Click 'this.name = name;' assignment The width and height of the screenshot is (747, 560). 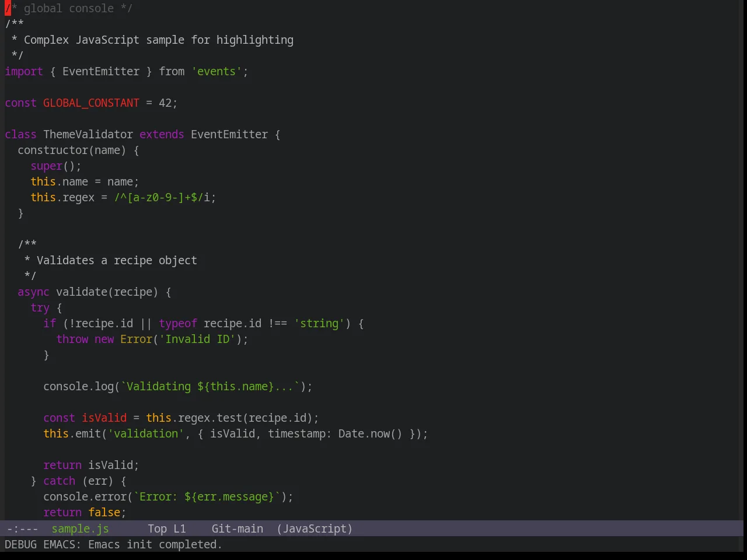click(85, 181)
